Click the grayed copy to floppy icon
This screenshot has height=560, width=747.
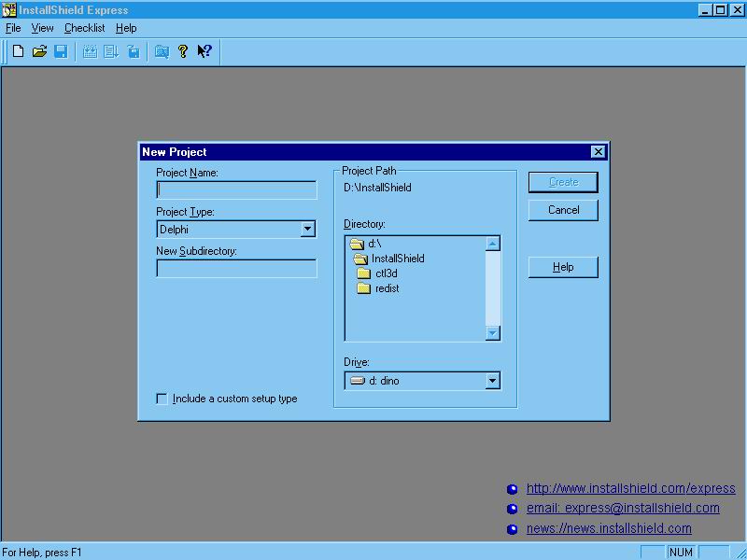click(134, 51)
